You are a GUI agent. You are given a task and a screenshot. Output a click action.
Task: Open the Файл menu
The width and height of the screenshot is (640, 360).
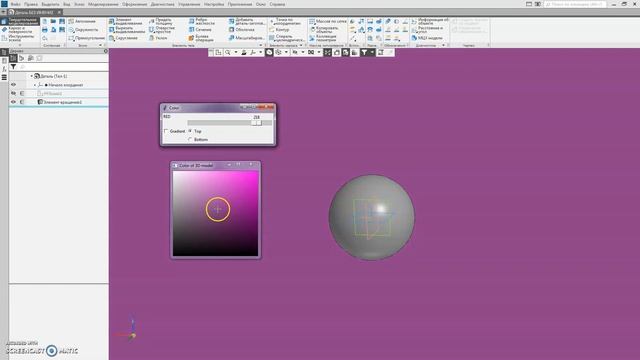[x=16, y=4]
